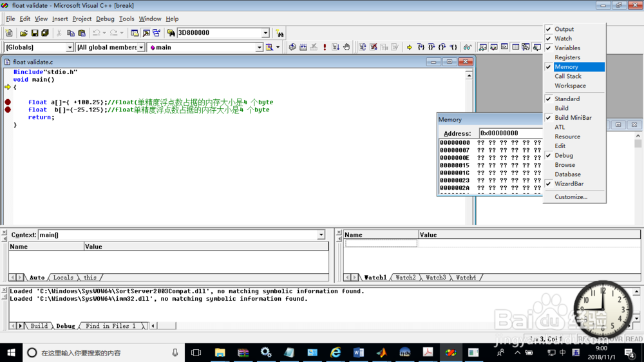
Task: Click the Copy toolbar icon
Action: 71,33
